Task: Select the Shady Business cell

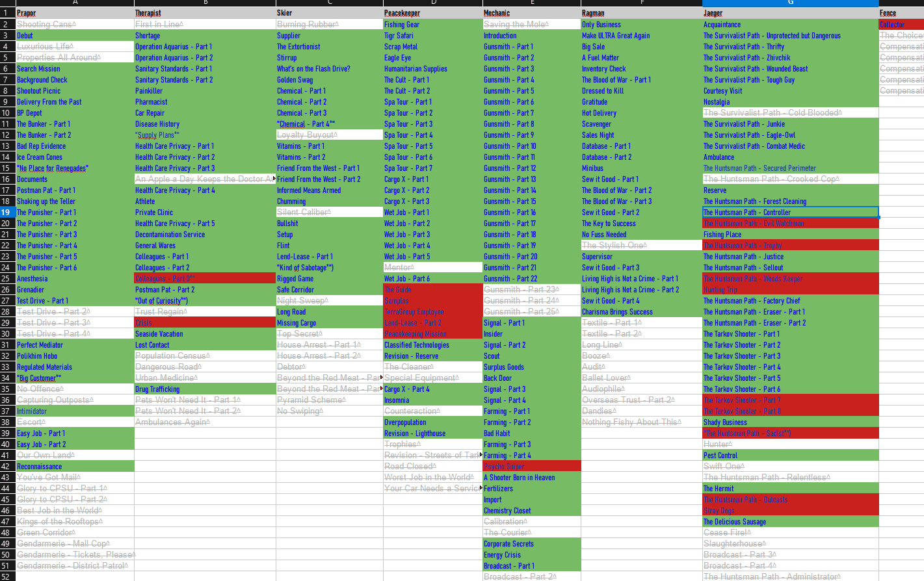Action: [x=791, y=422]
